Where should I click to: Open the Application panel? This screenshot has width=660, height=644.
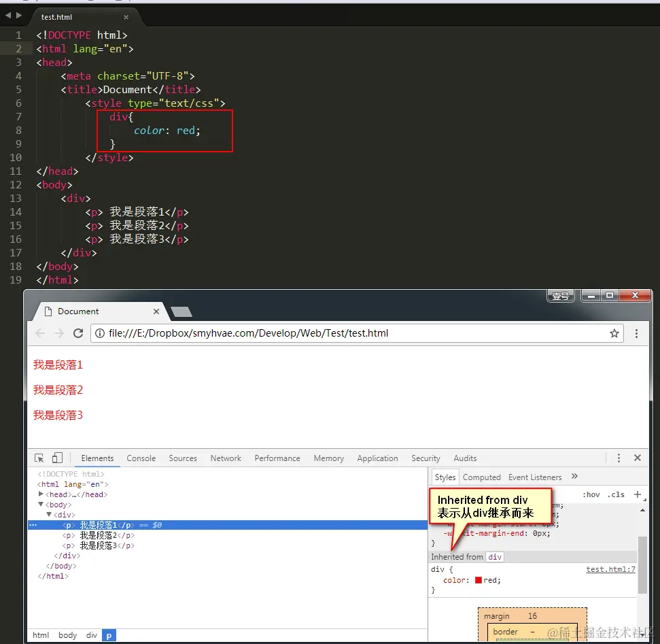pyautogui.click(x=377, y=458)
